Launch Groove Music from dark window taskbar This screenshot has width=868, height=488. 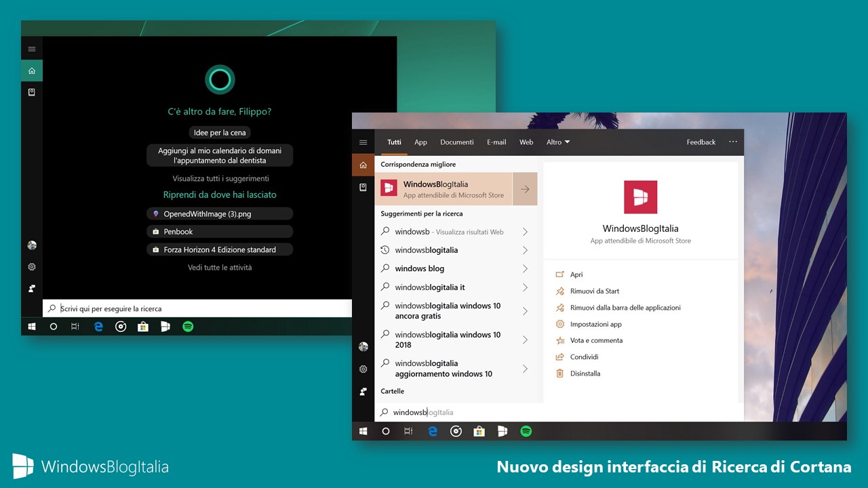(x=121, y=327)
